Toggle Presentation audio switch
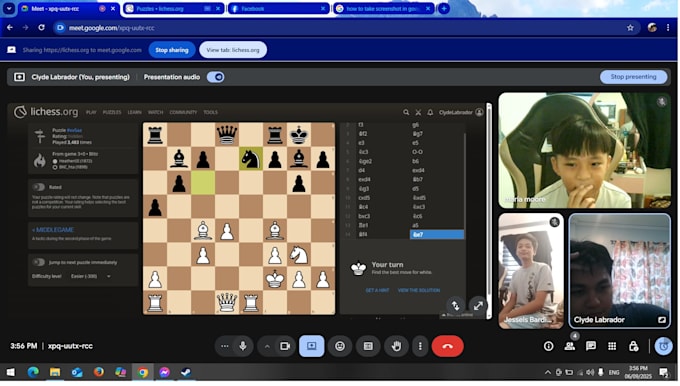The image size is (680, 386). 216,77
